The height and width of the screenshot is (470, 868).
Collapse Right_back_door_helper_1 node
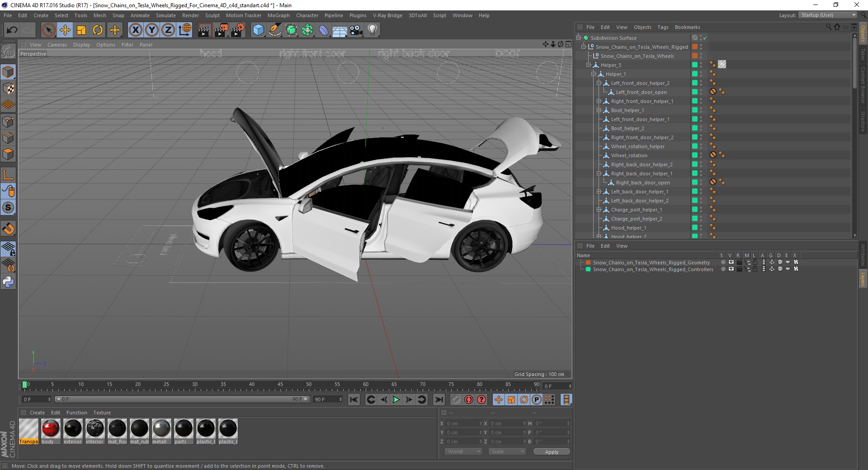tap(599, 174)
